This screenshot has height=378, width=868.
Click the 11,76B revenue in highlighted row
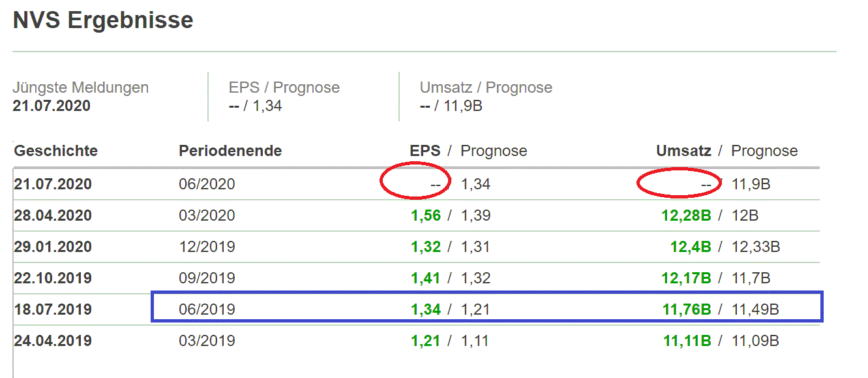(687, 309)
